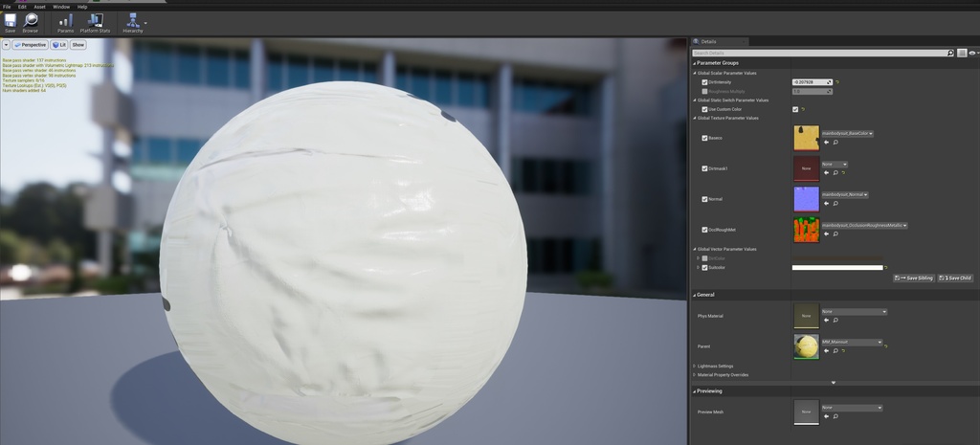980x445 pixels.
Task: Expand the Suitcolor vector parameter
Action: coord(698,268)
